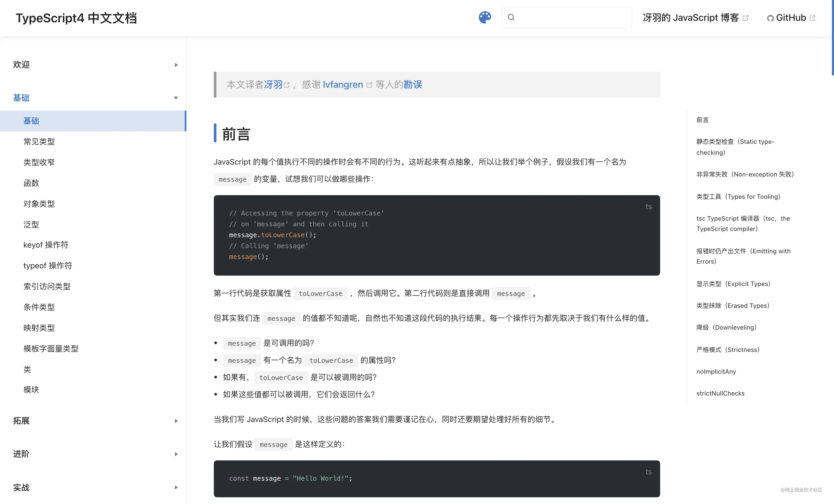Open the 常见类型 sidebar page

tap(39, 141)
